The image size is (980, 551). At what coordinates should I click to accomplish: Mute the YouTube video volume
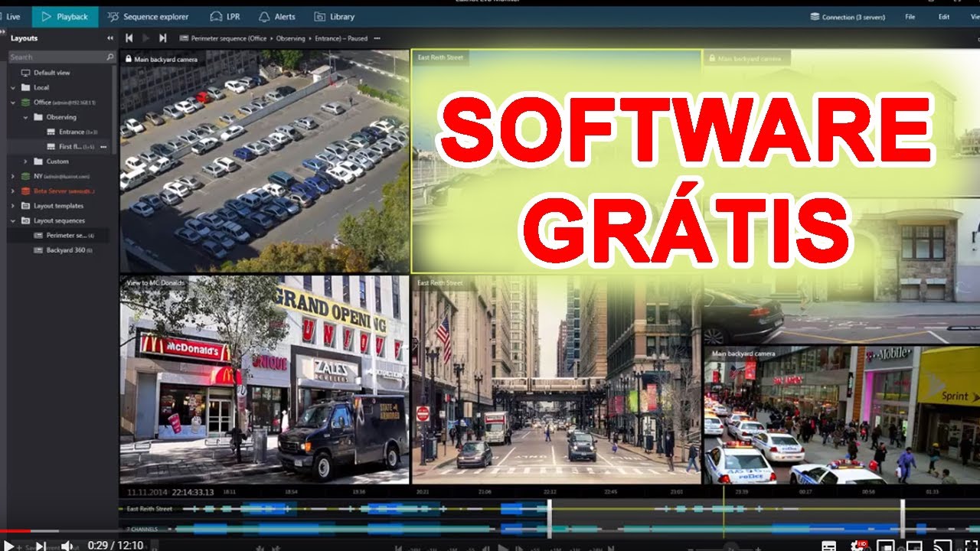[67, 545]
